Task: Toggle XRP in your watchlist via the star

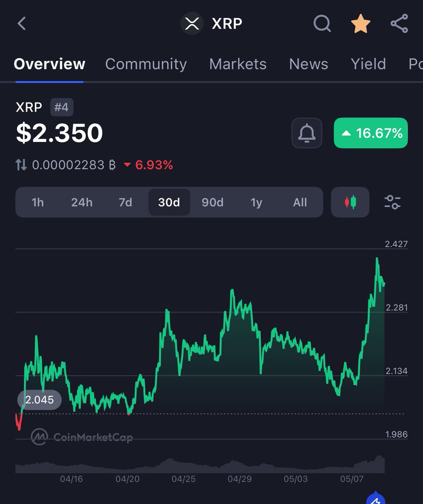Action: [x=360, y=24]
